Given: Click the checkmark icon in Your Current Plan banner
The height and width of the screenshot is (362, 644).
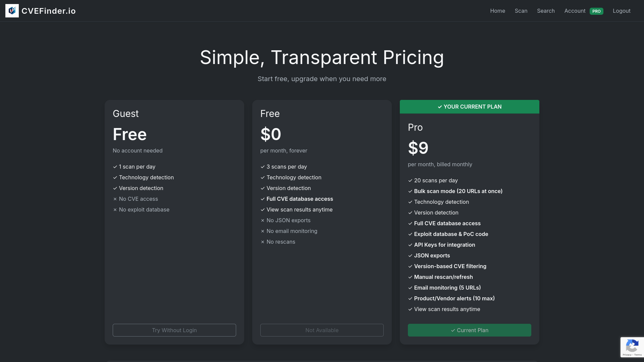Looking at the screenshot, I should click(440, 107).
